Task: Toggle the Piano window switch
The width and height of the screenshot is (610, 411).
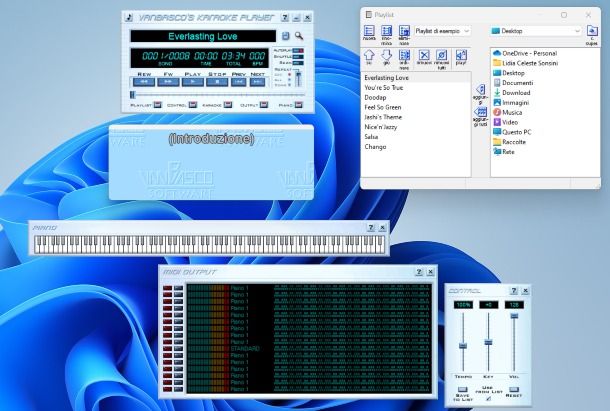Action: (298, 105)
